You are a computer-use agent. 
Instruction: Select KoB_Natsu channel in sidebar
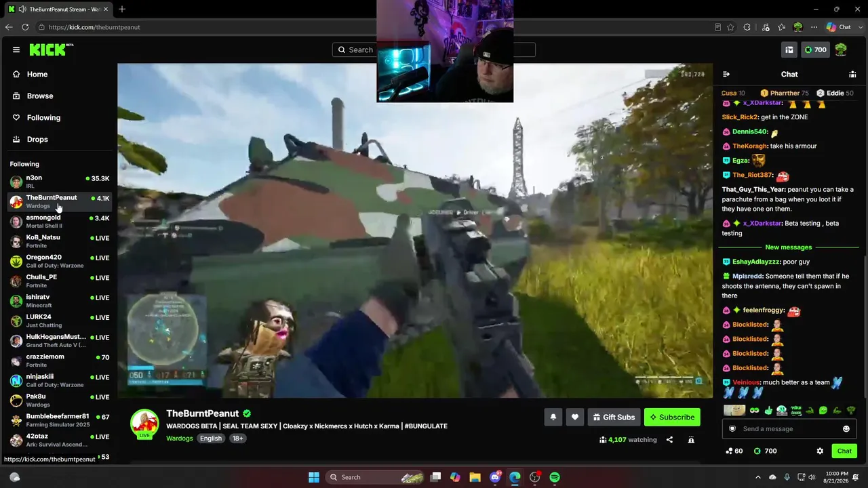pyautogui.click(x=60, y=241)
